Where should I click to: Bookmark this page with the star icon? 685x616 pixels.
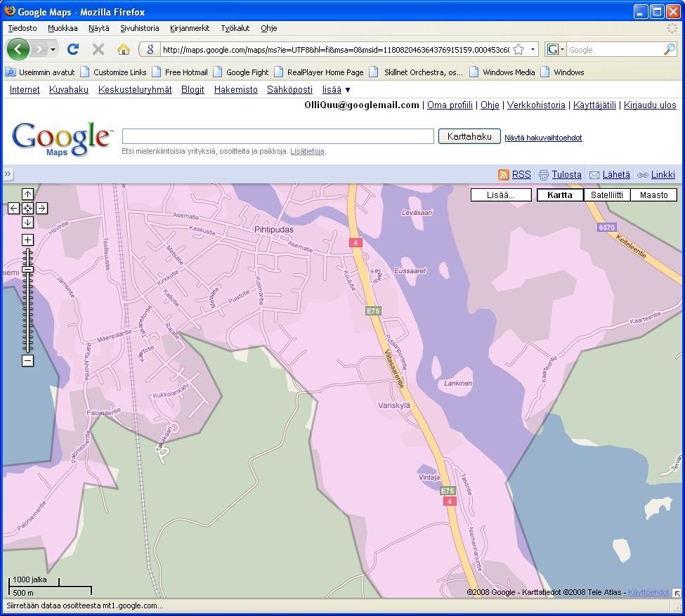[518, 49]
